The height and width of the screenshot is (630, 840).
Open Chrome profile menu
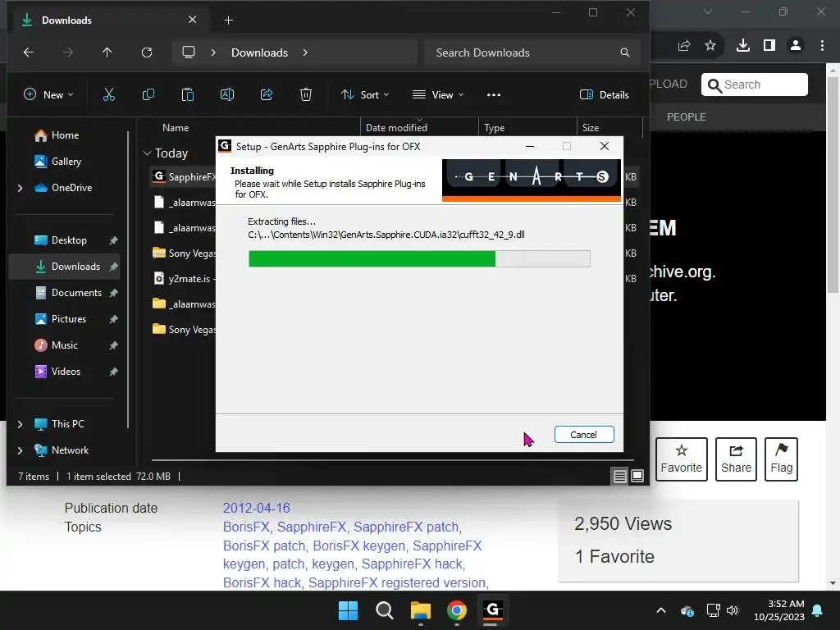796,46
